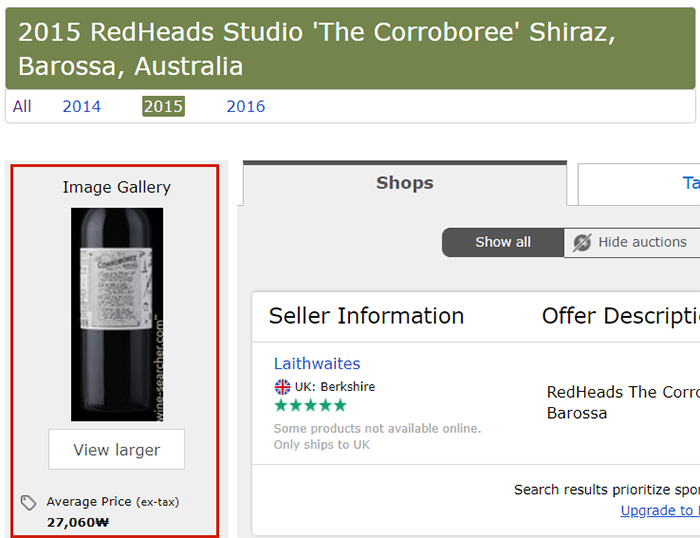Click the 2015 RedHeads Studio wine title
700x538 pixels.
point(317,49)
